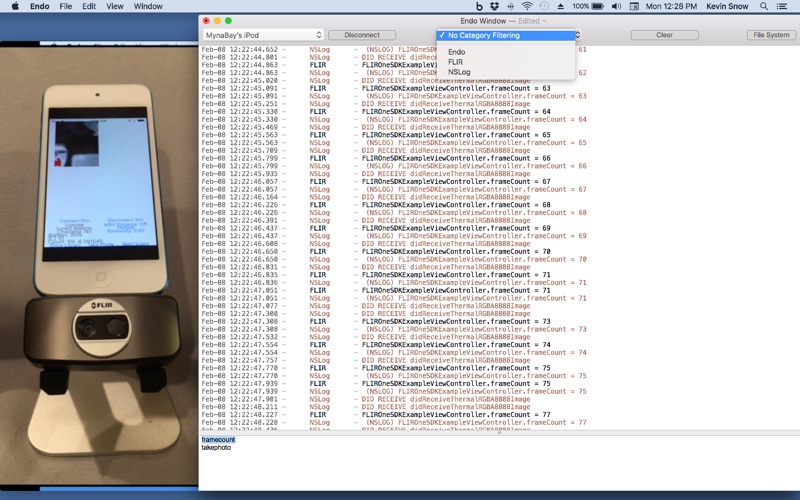Click the Endo Window title text

(x=483, y=21)
